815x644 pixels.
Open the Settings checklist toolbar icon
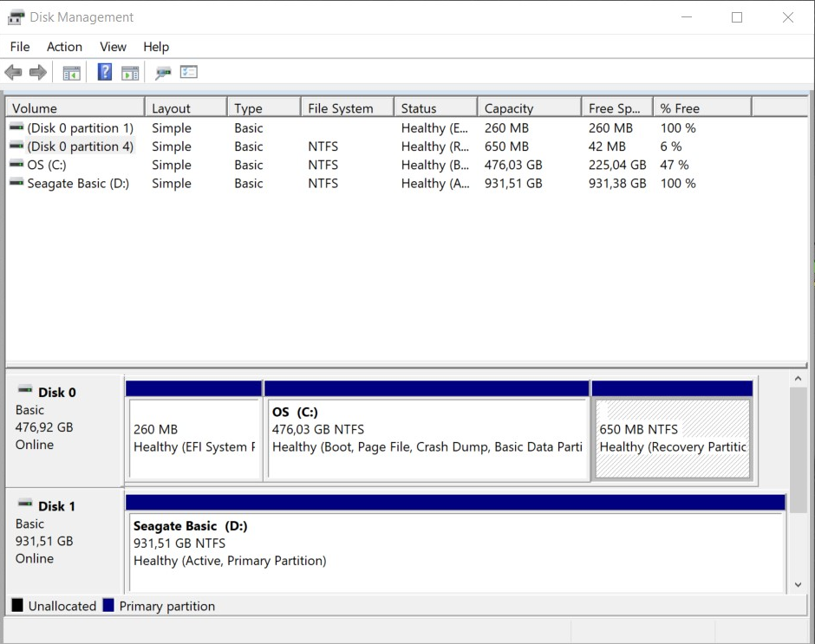tap(189, 72)
